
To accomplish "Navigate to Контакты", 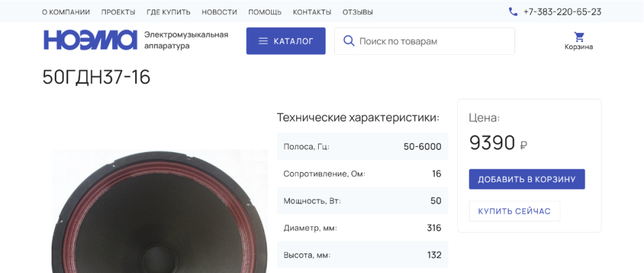I will pyautogui.click(x=312, y=12).
